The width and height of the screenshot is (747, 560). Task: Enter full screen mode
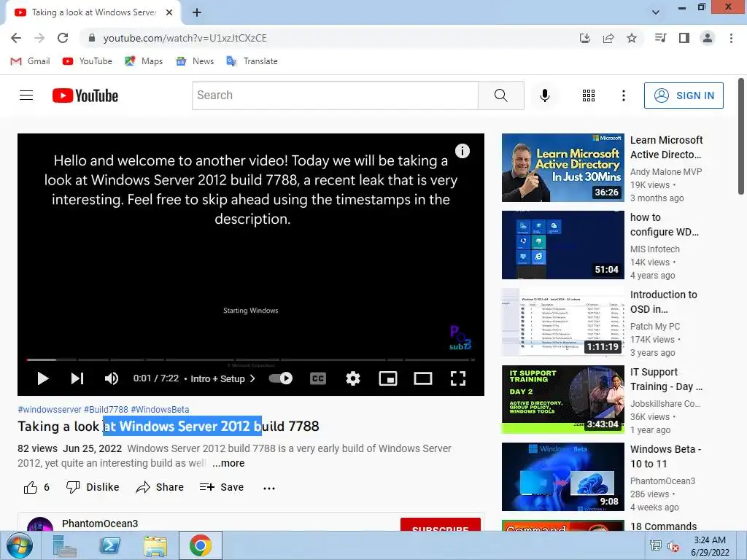coord(458,378)
